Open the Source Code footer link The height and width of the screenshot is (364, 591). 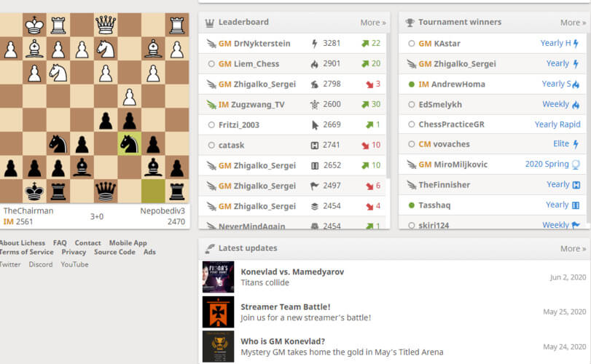click(x=114, y=252)
